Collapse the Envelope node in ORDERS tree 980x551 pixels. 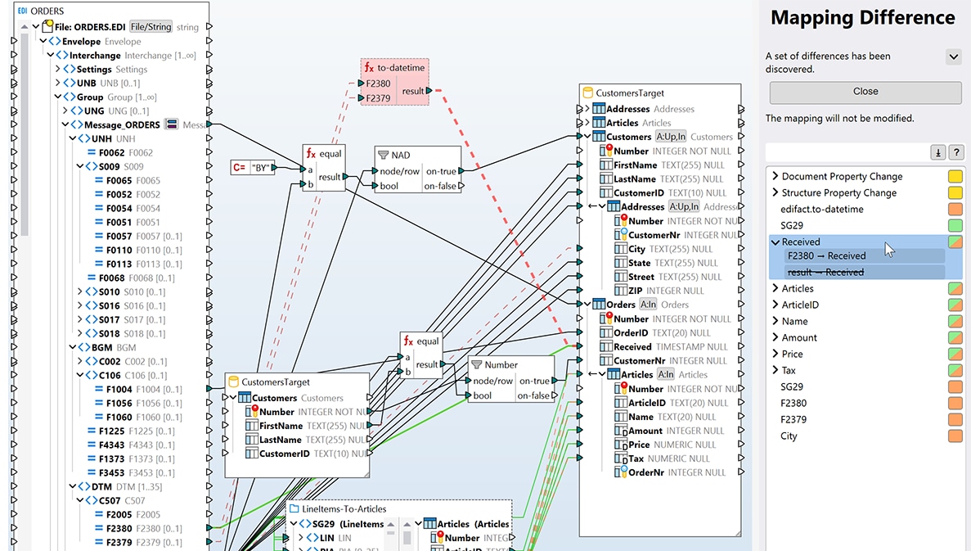(x=43, y=41)
